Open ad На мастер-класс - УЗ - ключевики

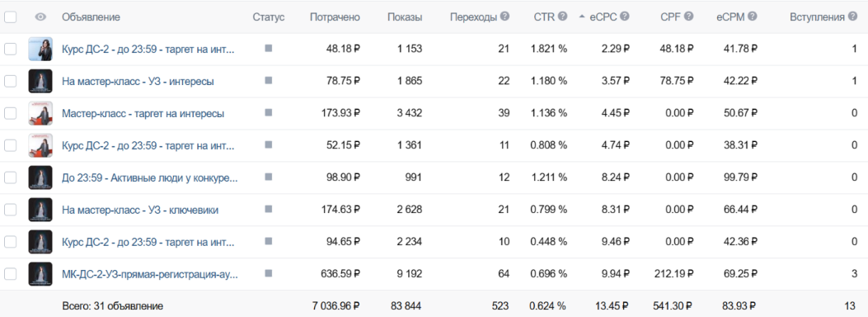pyautogui.click(x=140, y=210)
